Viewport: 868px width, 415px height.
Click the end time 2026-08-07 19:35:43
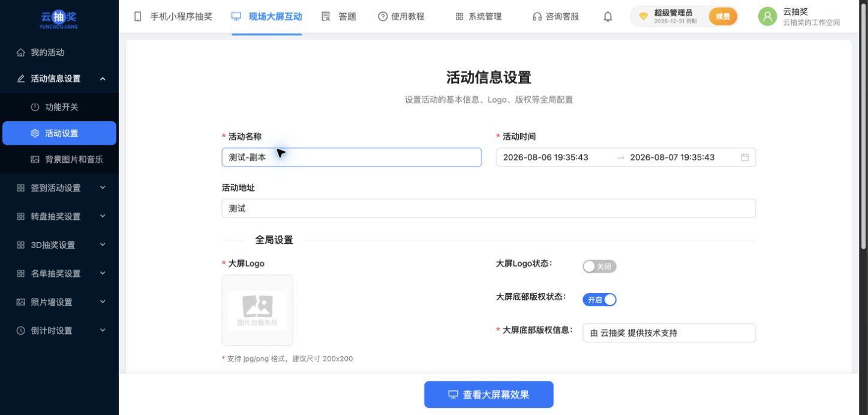(672, 157)
